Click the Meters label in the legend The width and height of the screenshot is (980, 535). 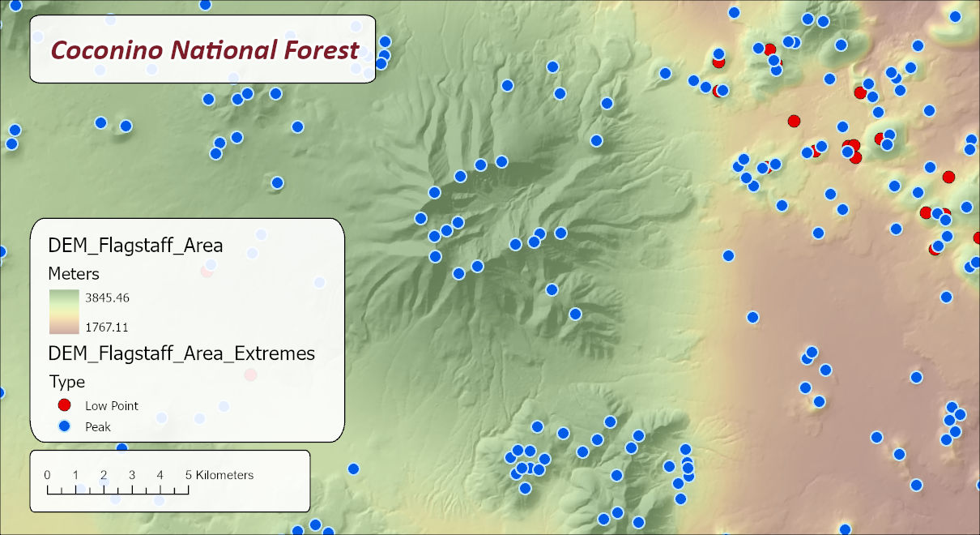(74, 273)
